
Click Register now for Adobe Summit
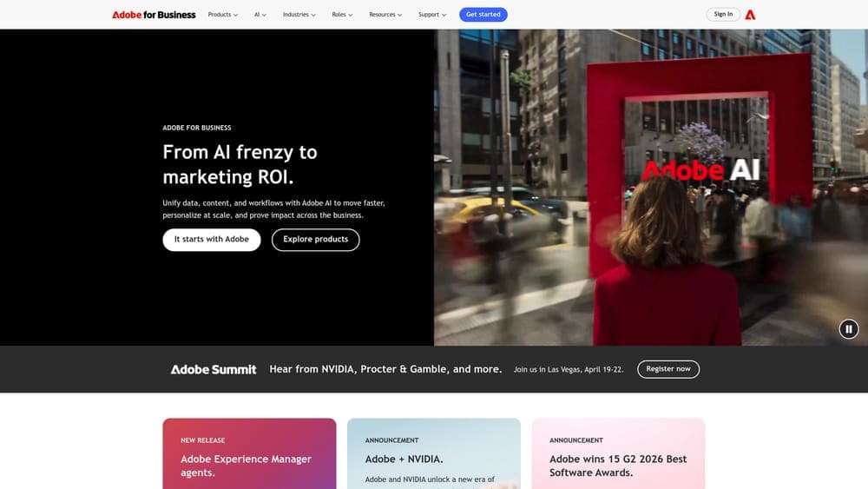668,369
